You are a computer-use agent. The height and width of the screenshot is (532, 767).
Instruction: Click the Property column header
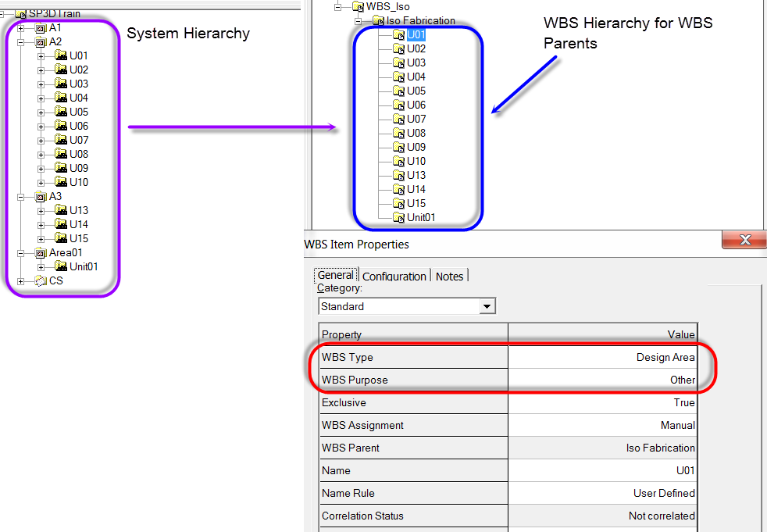[413, 334]
